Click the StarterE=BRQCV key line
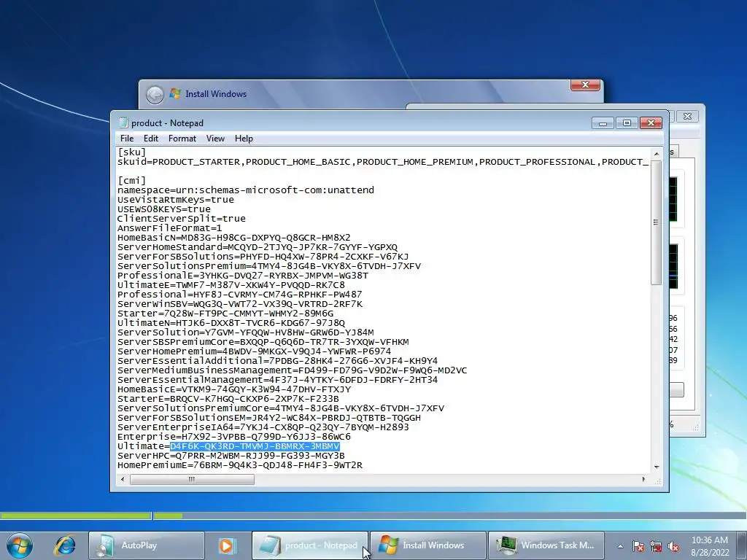Image resolution: width=747 pixels, height=560 pixels. [228, 399]
